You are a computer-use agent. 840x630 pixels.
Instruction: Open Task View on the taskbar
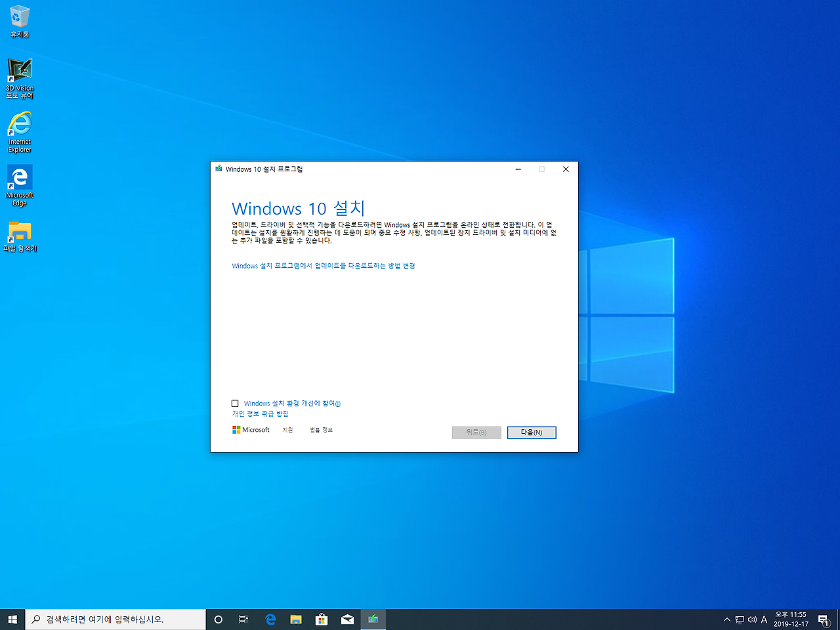click(243, 619)
